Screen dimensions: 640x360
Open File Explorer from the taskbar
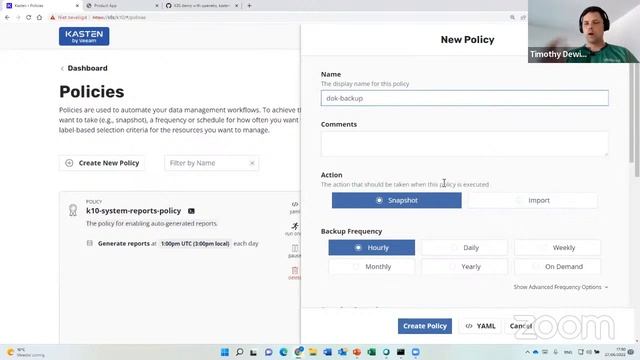tap(313, 352)
